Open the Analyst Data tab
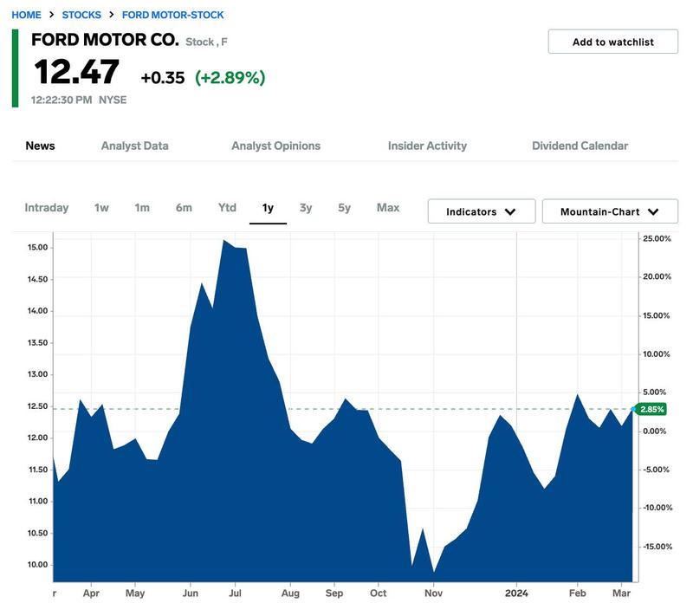Viewport: 693px width, 616px height. (135, 146)
